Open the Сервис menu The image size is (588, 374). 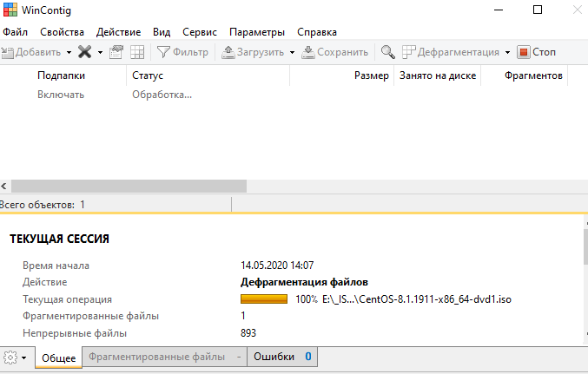(x=200, y=31)
